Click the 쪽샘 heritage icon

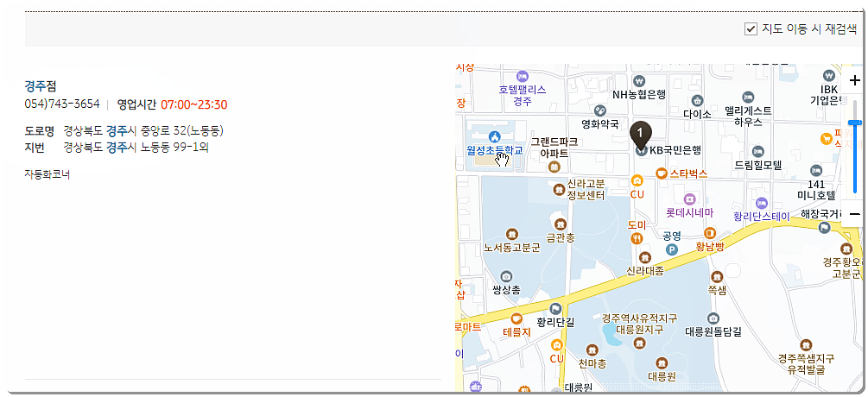pyautogui.click(x=717, y=276)
